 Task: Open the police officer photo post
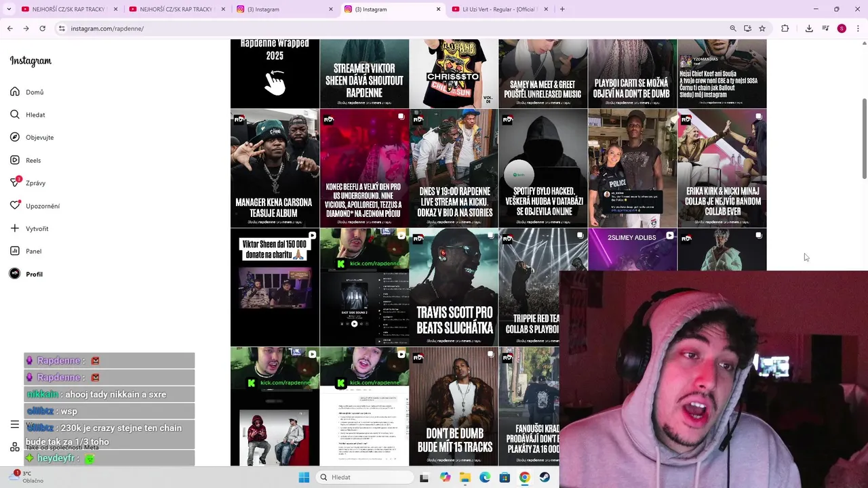click(x=632, y=169)
